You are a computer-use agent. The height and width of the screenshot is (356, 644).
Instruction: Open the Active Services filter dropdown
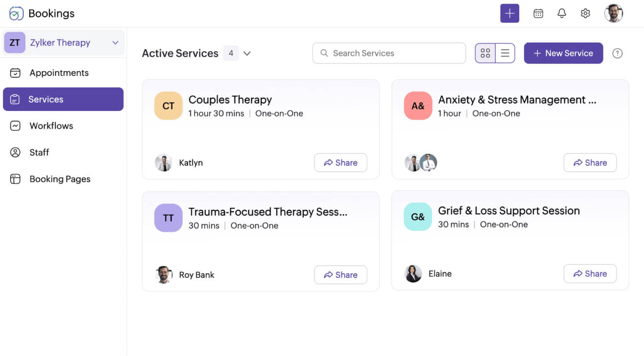pyautogui.click(x=247, y=53)
